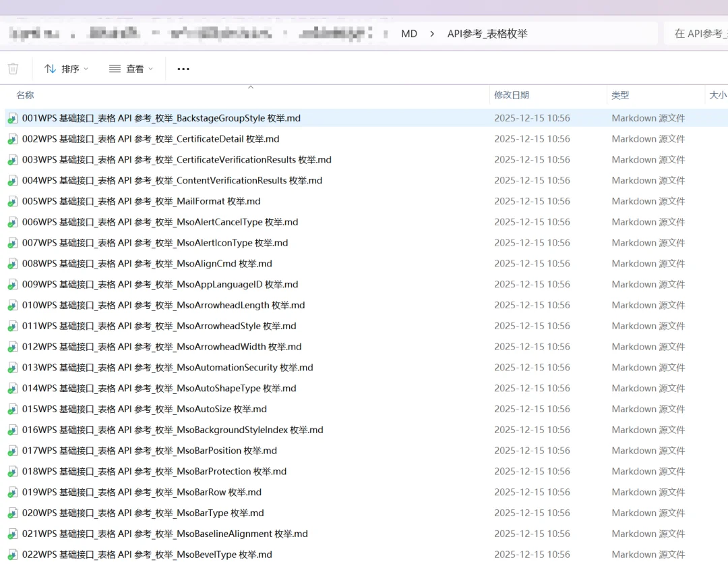Expand the chevron after MD breadcrumb
Image resolution: width=728 pixels, height=564 pixels.
pos(432,34)
